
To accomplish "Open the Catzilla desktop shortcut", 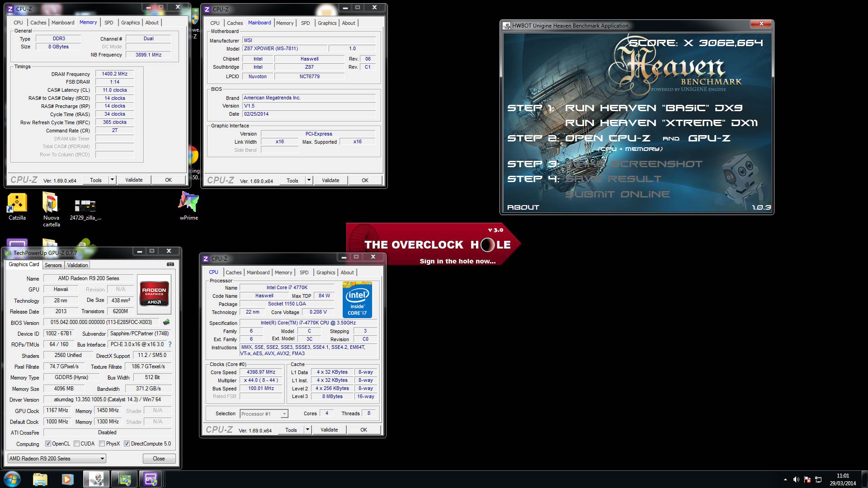I will pos(17,206).
